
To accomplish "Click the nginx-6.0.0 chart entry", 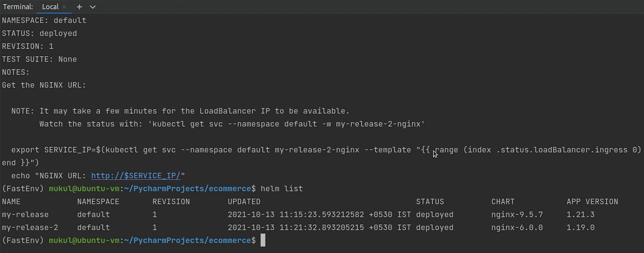I will click(517, 228).
